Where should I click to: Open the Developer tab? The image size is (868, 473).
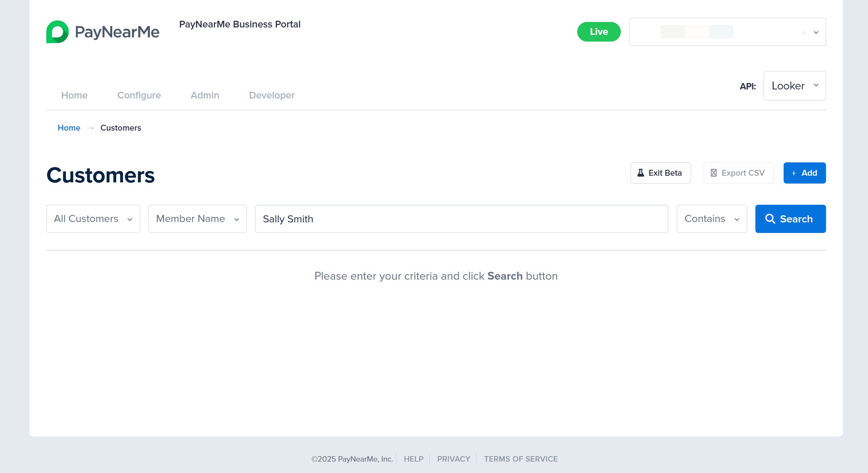272,95
